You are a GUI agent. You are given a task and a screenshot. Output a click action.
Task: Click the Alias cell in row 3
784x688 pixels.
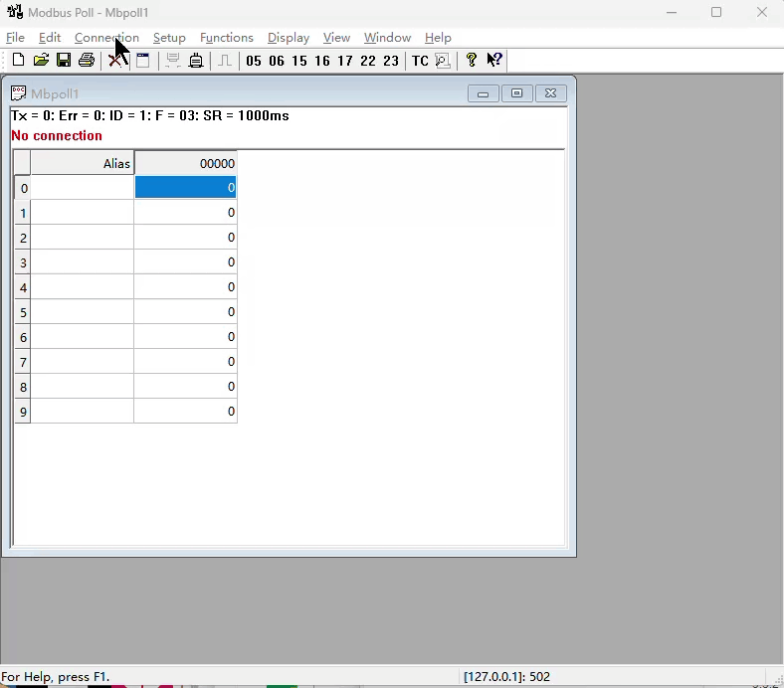[83, 262]
